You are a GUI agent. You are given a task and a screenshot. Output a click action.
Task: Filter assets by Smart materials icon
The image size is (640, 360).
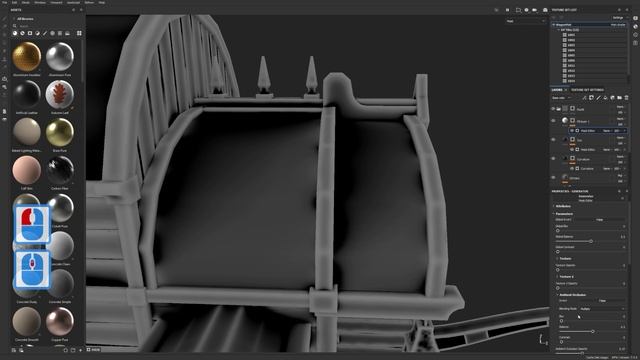(22, 33)
